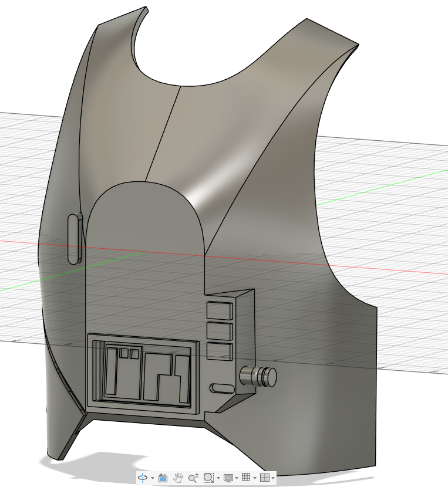Open the Orbit type dropdown arrow

(x=152, y=478)
